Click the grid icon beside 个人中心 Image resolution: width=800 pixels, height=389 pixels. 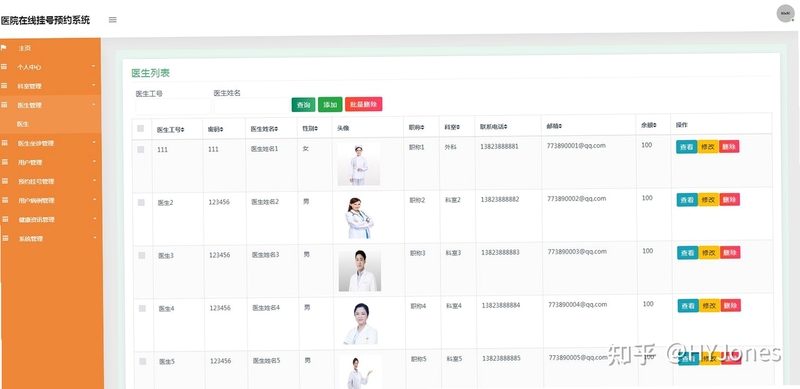[x=4, y=67]
